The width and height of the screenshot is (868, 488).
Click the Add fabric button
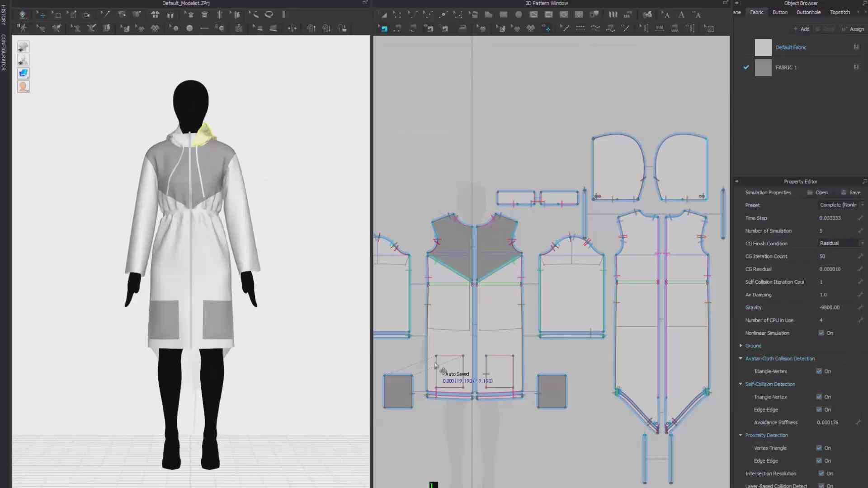(802, 29)
